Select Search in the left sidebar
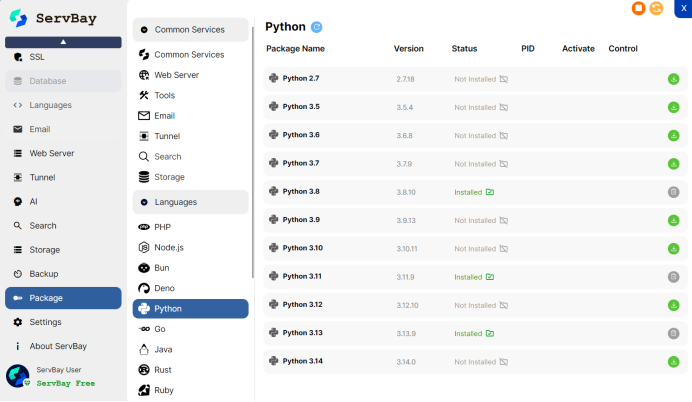The width and height of the screenshot is (692, 402). pyautogui.click(x=63, y=225)
